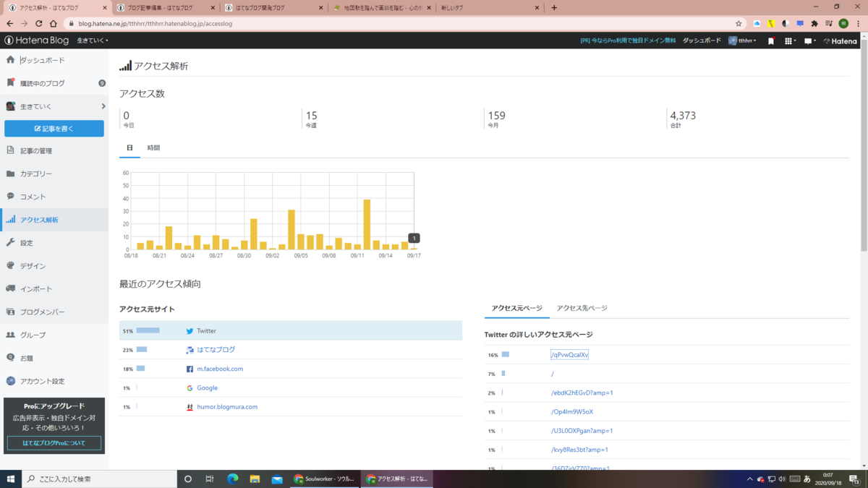This screenshot has height=488, width=868.
Task: Open Microsoft Edge from the taskbar
Action: tap(232, 479)
